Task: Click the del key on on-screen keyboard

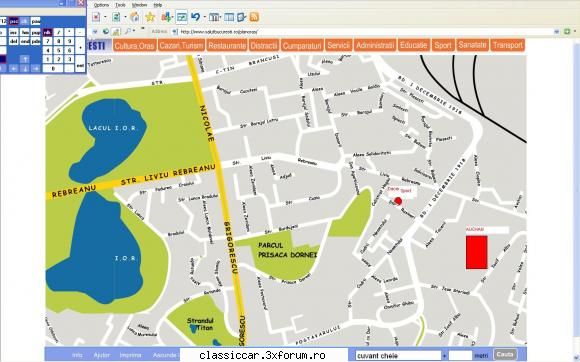Action: coord(14,41)
